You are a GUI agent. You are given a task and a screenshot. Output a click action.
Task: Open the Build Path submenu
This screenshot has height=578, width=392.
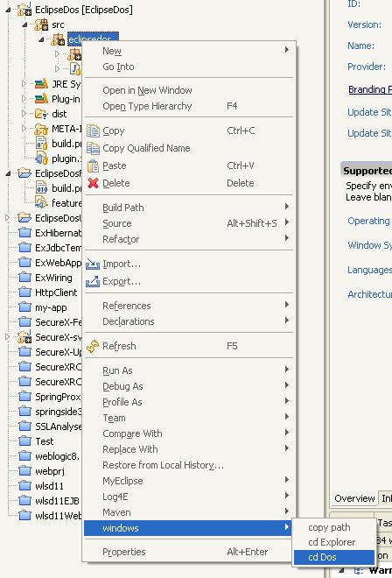pyautogui.click(x=189, y=208)
